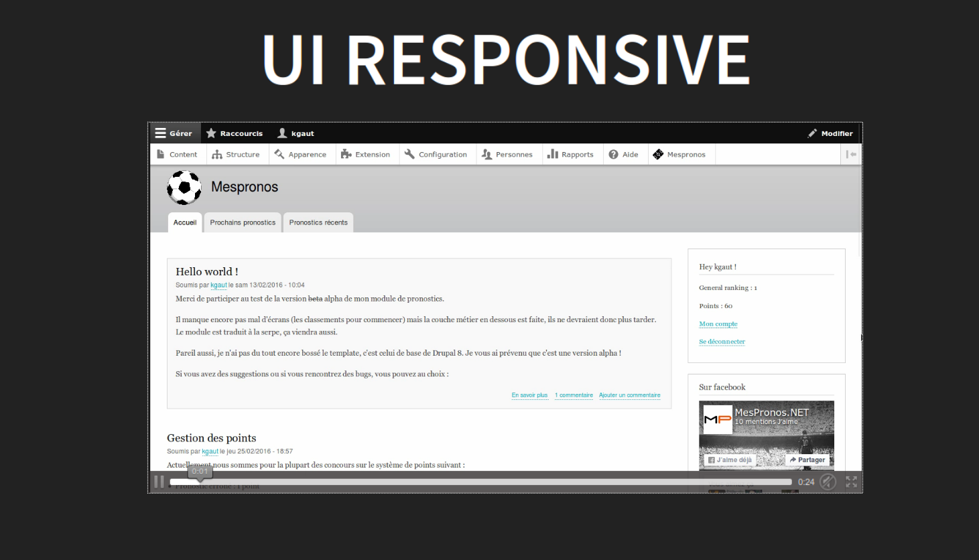Open the Structure admin section
Viewport: 979px width, 560px height.
(236, 155)
